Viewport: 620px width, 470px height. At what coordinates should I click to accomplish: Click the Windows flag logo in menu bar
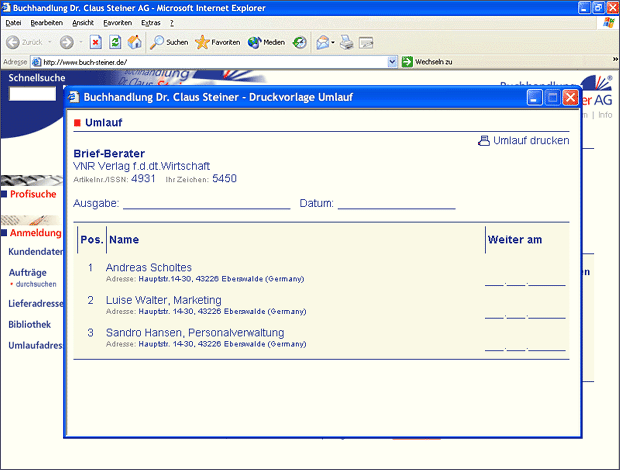(609, 23)
